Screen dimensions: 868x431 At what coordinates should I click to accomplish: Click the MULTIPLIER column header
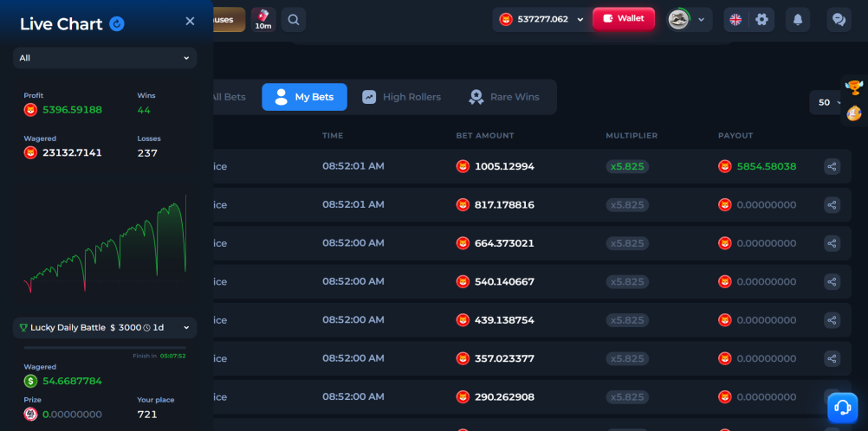(632, 136)
